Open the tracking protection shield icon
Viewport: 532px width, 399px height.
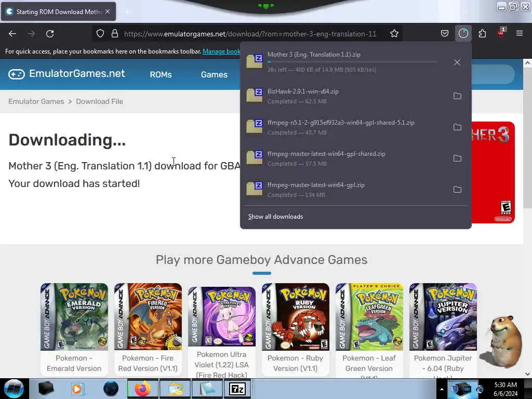[100, 34]
